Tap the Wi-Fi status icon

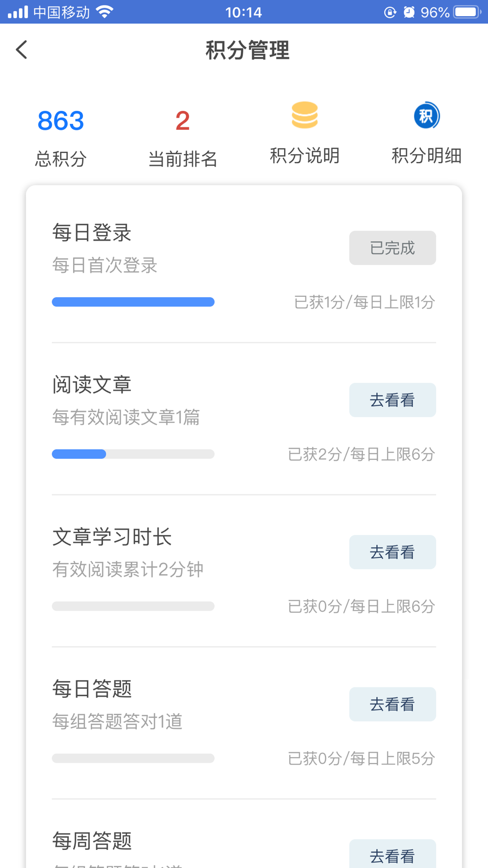click(105, 12)
